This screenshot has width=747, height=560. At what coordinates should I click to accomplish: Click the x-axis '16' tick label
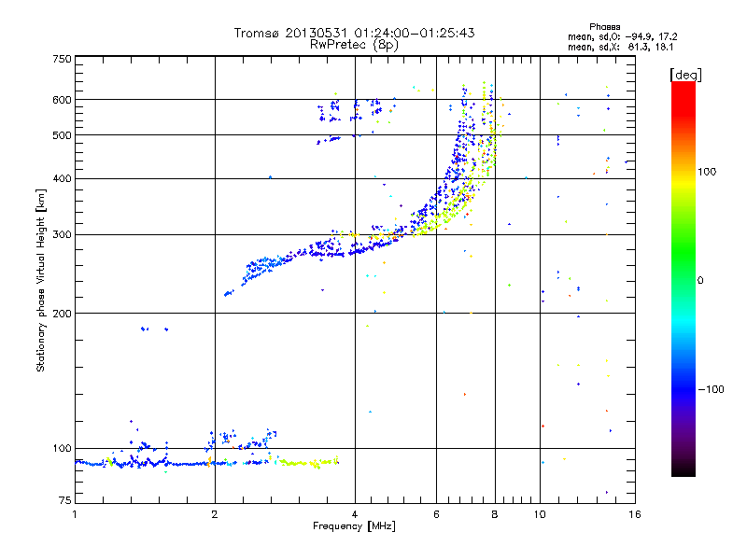(635, 514)
